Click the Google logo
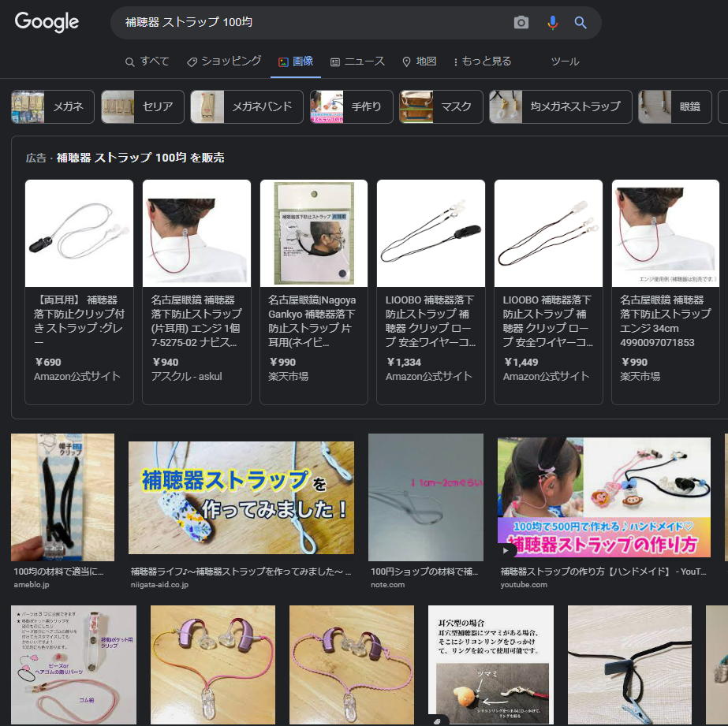This screenshot has width=728, height=726. tap(47, 22)
